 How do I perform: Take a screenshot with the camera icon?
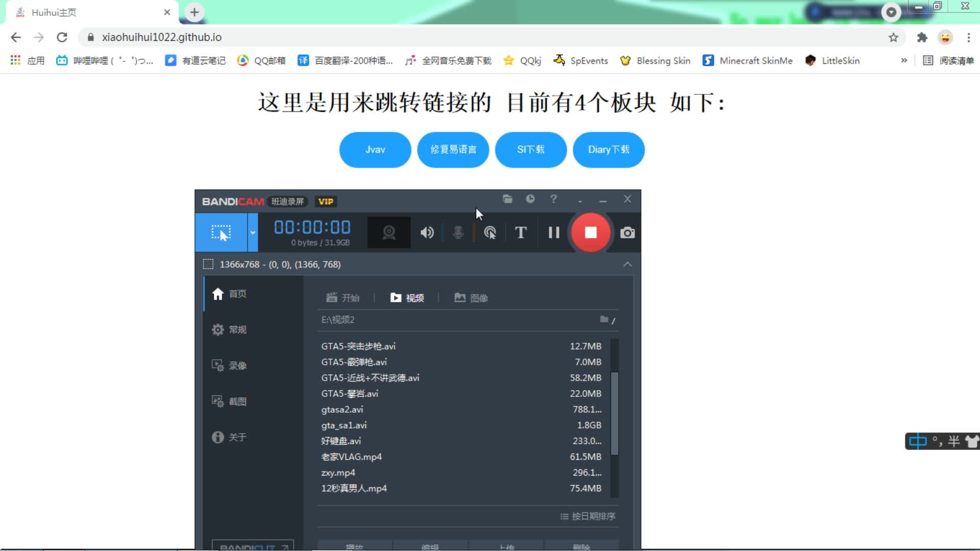pos(627,233)
